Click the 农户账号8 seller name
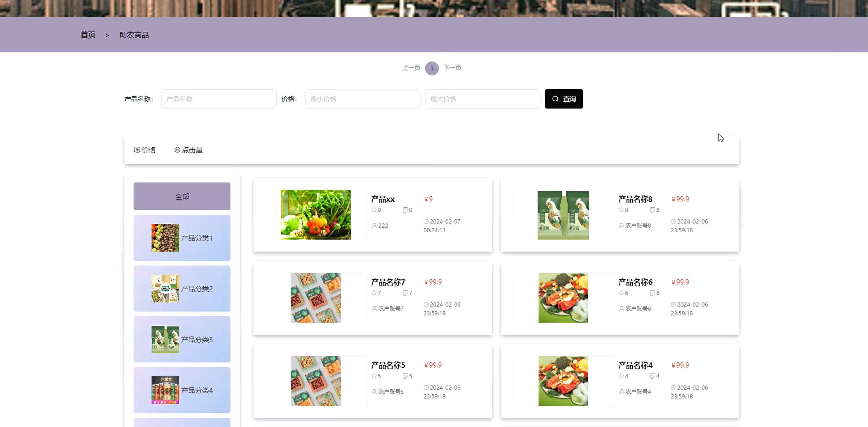Screen dimensions: 868x427 click(638, 225)
